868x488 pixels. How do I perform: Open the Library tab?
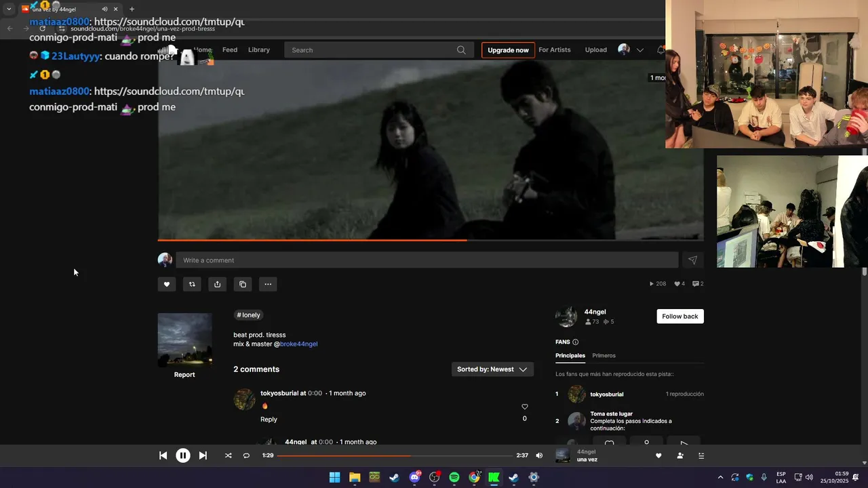pyautogui.click(x=259, y=50)
